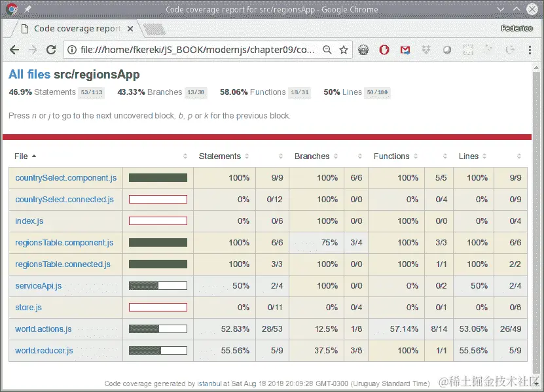Open world.actions.js coverage details
This screenshot has height=392, width=544.
43,329
